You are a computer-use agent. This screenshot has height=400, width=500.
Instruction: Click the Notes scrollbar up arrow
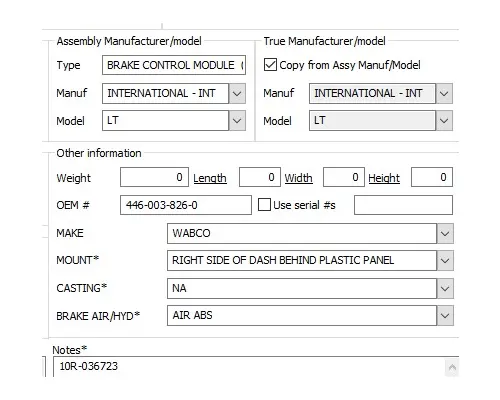pyautogui.click(x=452, y=367)
